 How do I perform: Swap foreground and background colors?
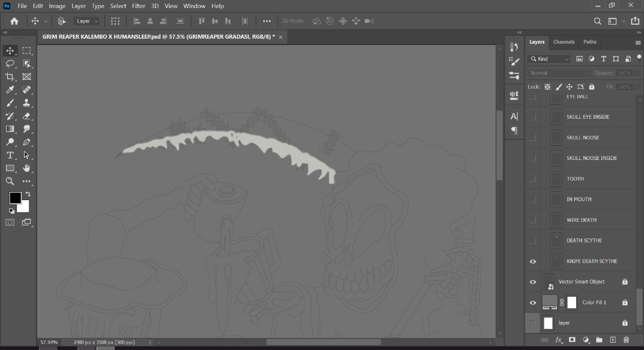28,194
